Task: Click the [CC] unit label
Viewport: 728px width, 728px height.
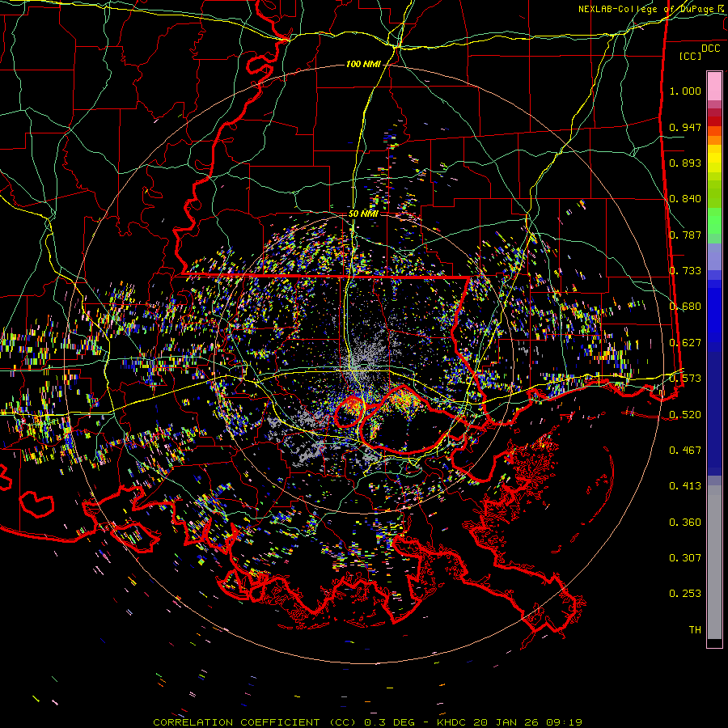Action: click(x=690, y=56)
